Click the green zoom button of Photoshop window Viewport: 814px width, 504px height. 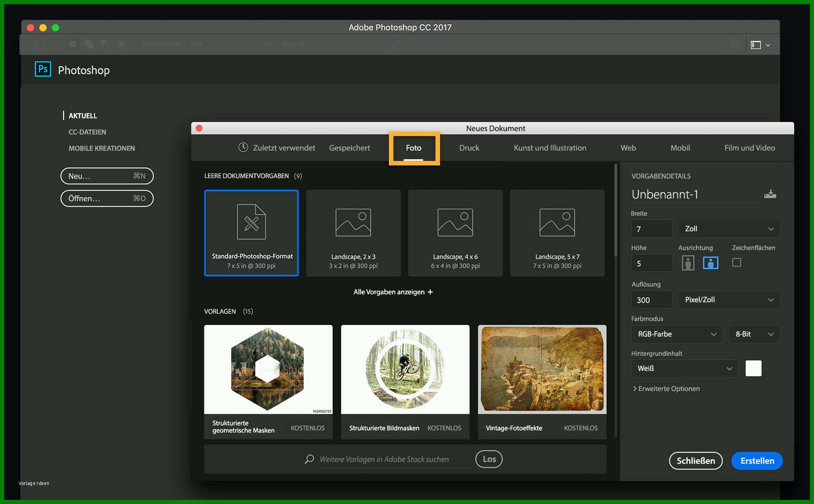pos(56,28)
